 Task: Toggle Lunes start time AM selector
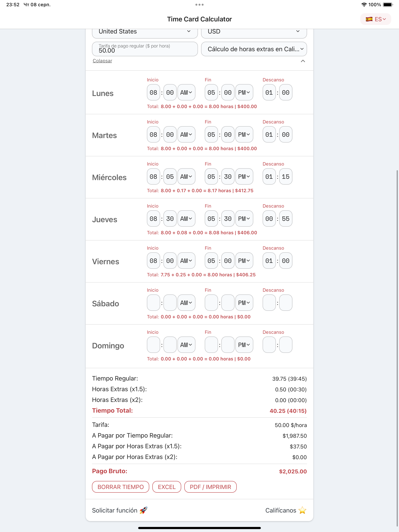click(186, 92)
